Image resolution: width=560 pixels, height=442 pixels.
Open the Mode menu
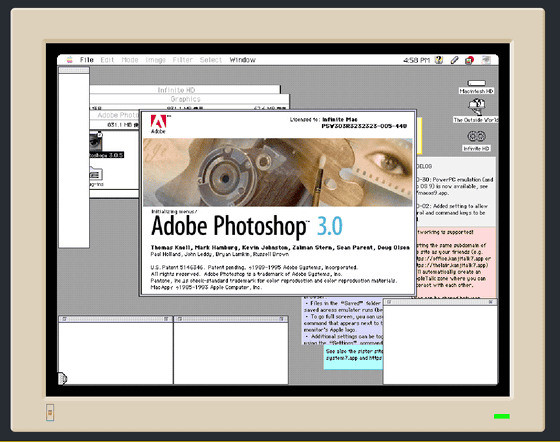point(130,60)
